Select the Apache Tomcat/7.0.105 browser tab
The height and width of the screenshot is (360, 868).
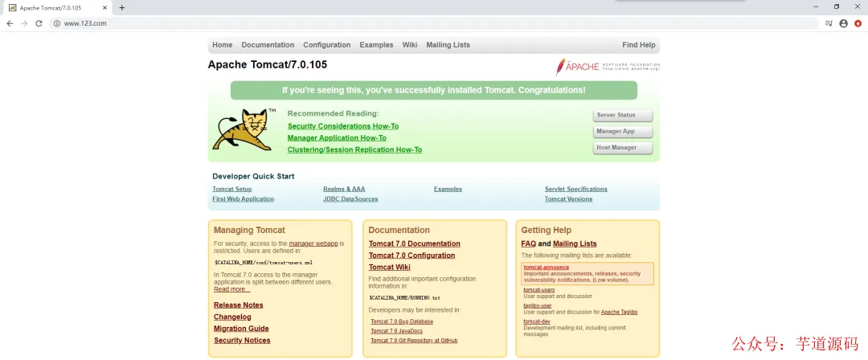pos(57,8)
